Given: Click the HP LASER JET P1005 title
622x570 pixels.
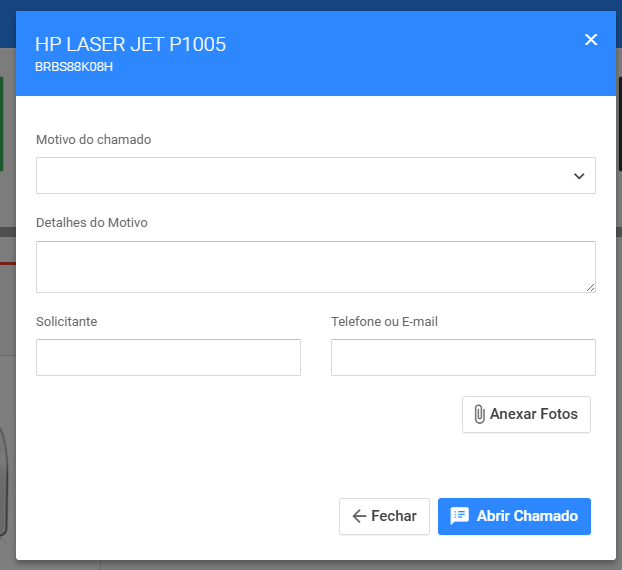Looking at the screenshot, I should click(x=130, y=44).
